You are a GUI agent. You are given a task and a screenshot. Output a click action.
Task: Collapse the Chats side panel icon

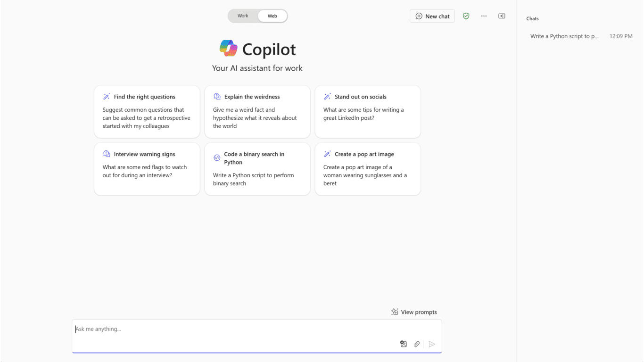click(x=502, y=16)
